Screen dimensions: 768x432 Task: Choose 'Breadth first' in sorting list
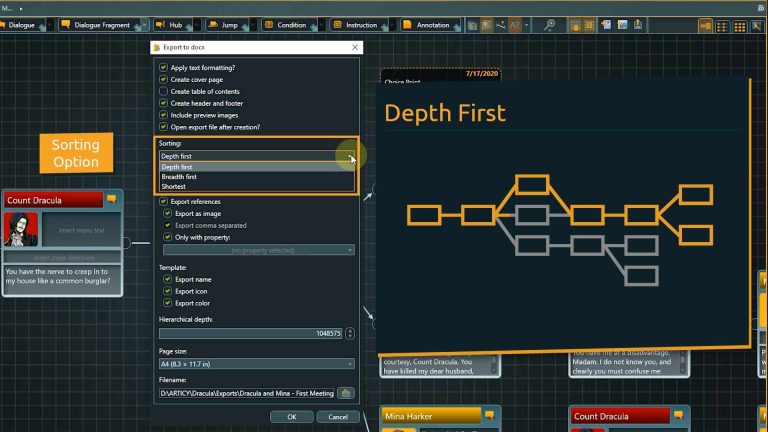[257, 177]
